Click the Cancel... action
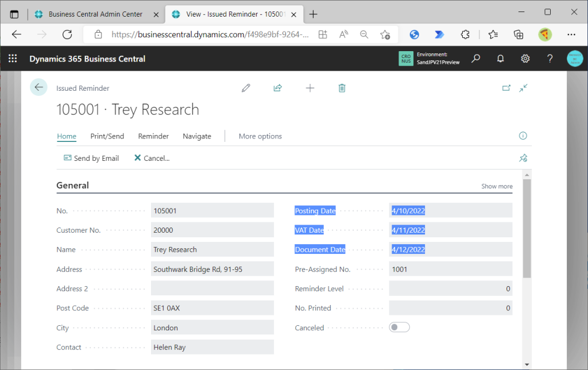 [x=152, y=158]
